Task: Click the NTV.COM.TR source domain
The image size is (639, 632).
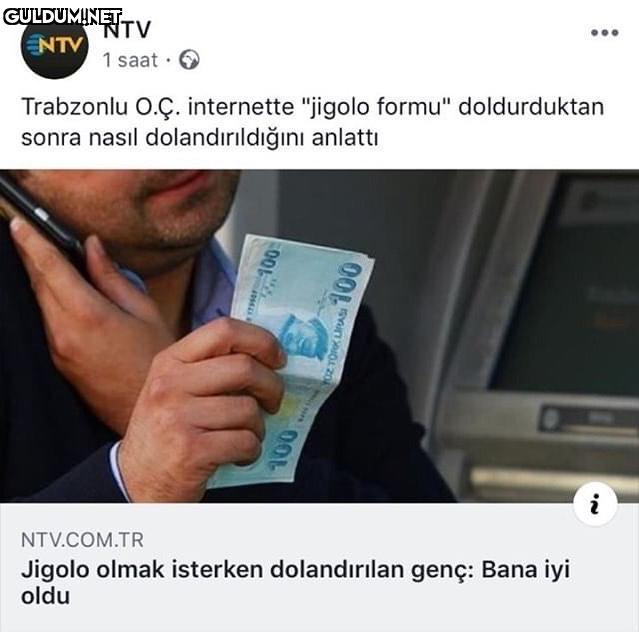Action: 82,540
